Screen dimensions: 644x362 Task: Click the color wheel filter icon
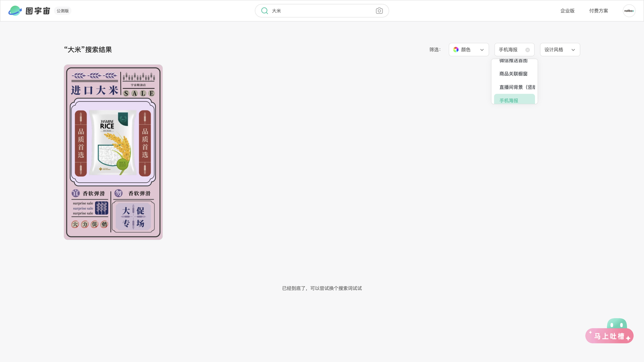456,50
